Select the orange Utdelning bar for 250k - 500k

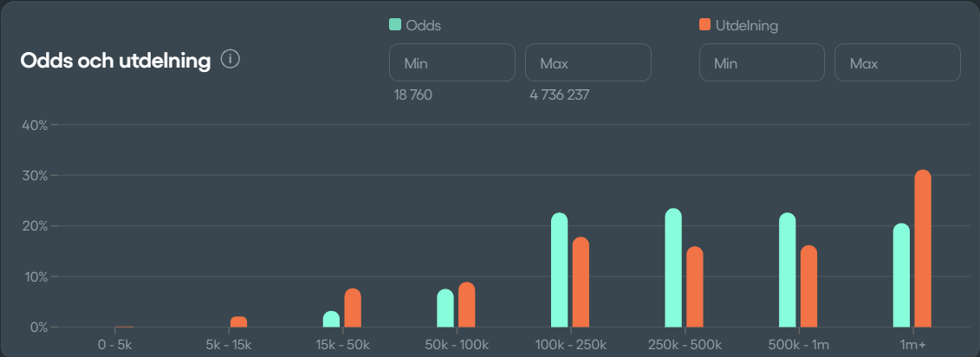(x=695, y=288)
